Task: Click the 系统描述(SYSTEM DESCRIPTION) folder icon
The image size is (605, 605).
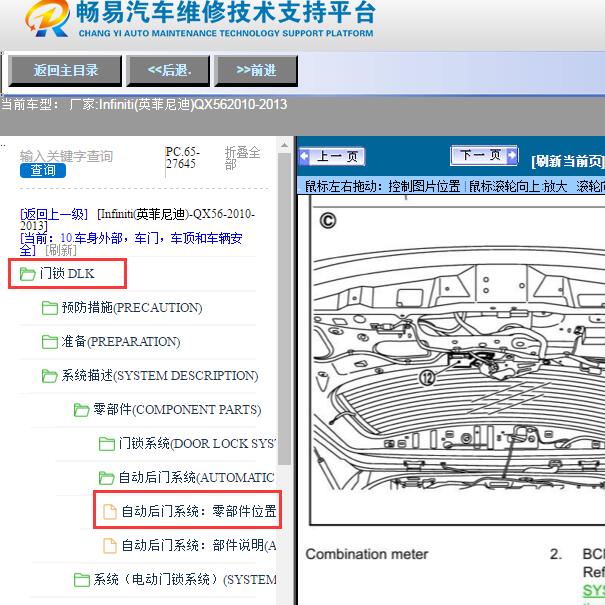Action: click(x=50, y=376)
